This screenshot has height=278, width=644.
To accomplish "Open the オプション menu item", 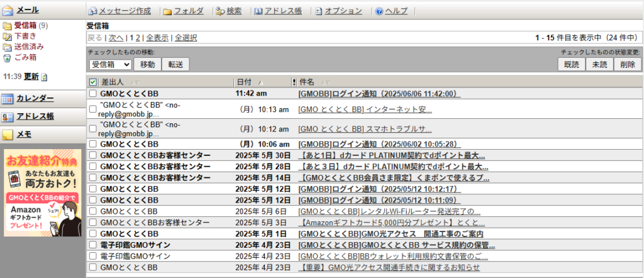I will click(343, 11).
